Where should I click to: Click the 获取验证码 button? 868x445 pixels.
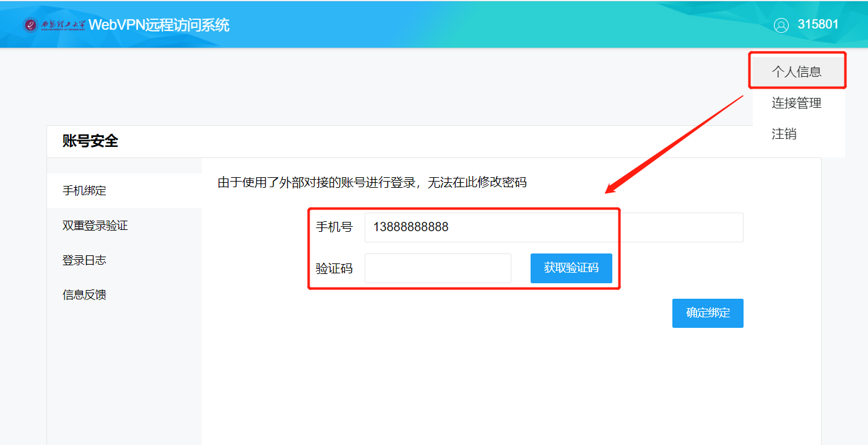coord(571,268)
